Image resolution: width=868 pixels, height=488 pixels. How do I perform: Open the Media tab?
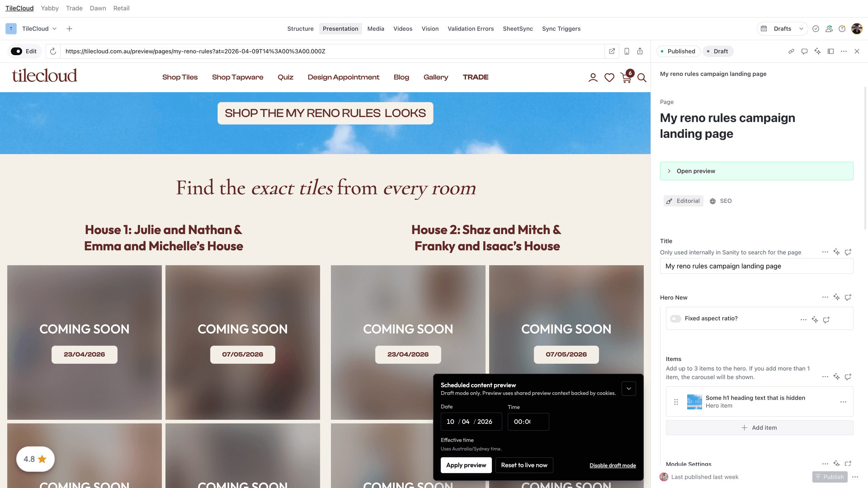point(376,29)
